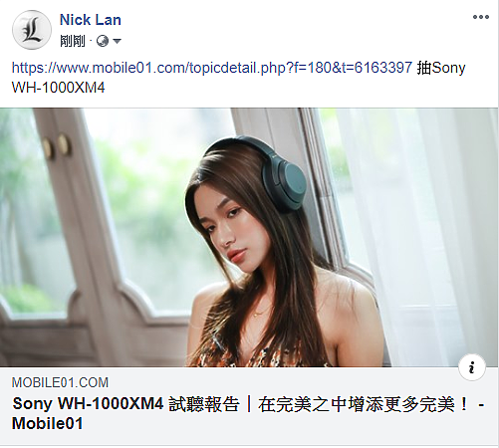Open Nick Lan's profile picture avatar
Image resolution: width=499 pixels, height=448 pixels.
(32, 30)
